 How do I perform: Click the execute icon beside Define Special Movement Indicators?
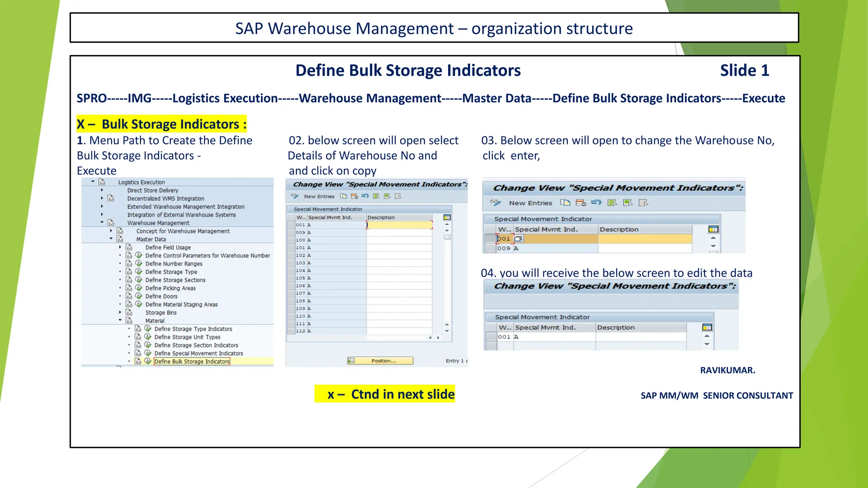[147, 353]
